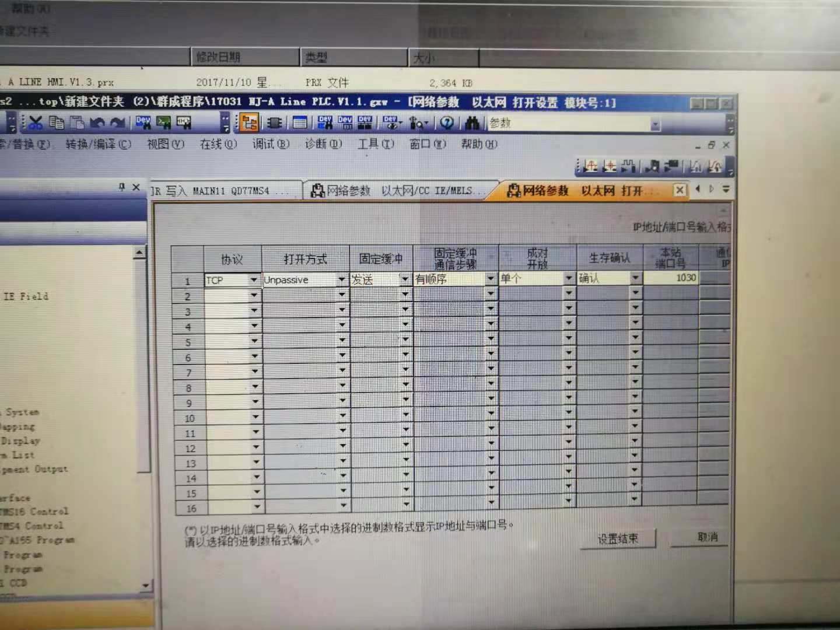Expand the 参数 search combo box
This screenshot has height=630, width=840.
[655, 125]
